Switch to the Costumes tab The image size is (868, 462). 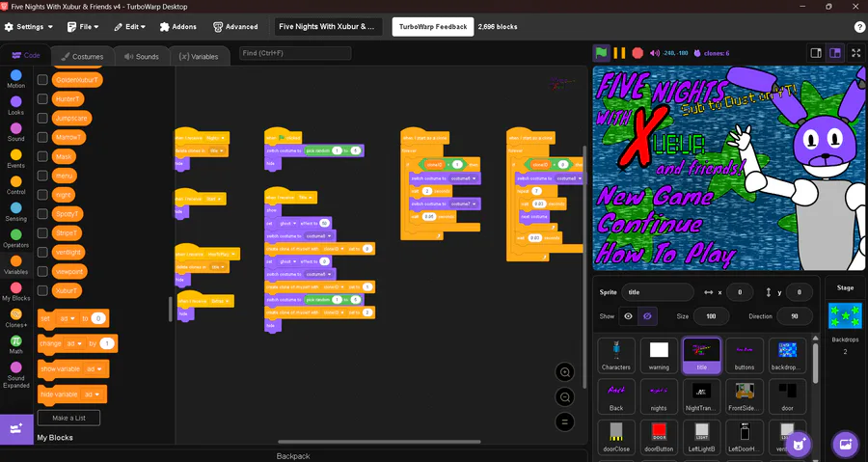(x=83, y=57)
